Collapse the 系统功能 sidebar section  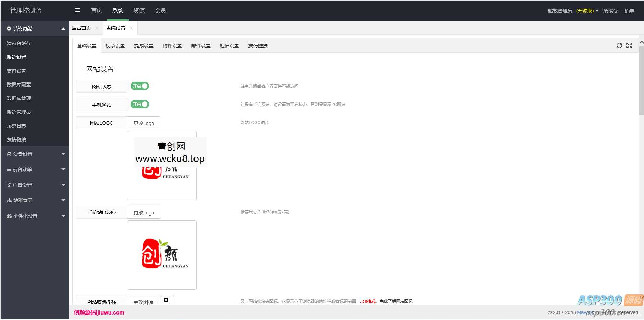[x=63, y=29]
